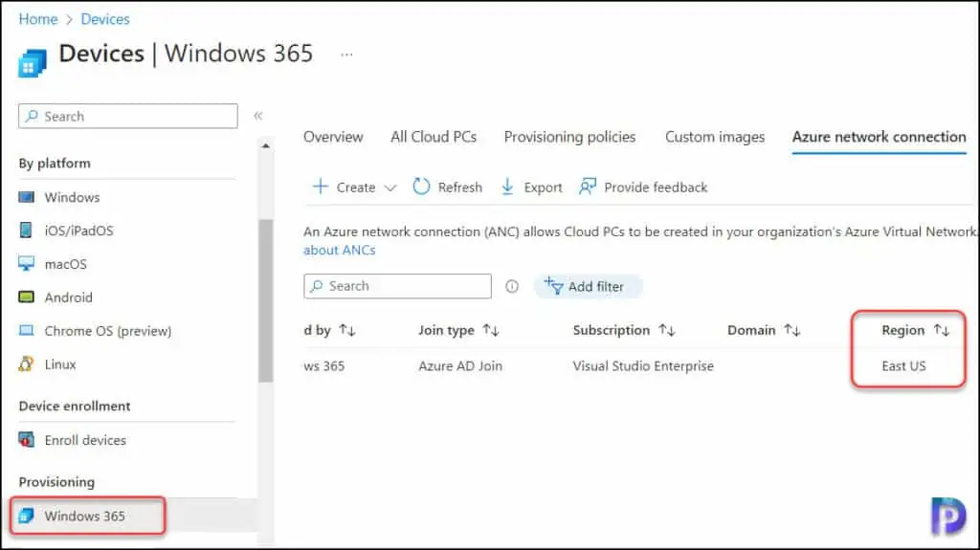
Task: Click the sidebar scrollbar thumb
Action: pos(266,300)
